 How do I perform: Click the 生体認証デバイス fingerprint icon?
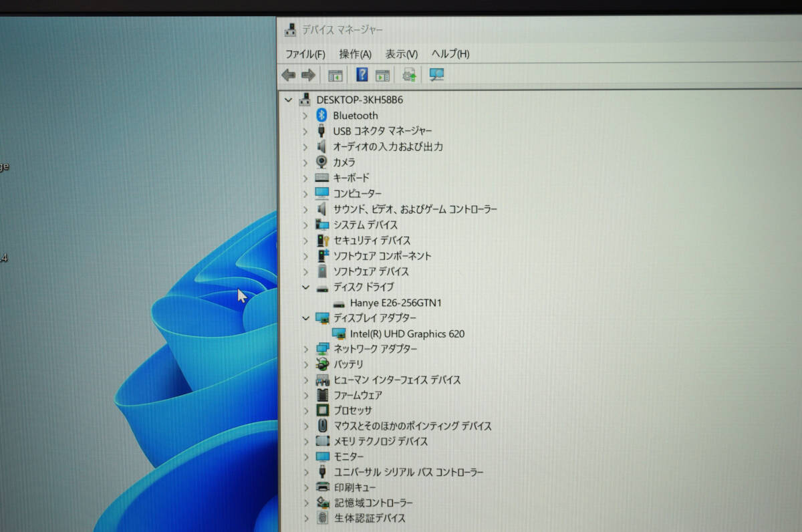click(323, 518)
